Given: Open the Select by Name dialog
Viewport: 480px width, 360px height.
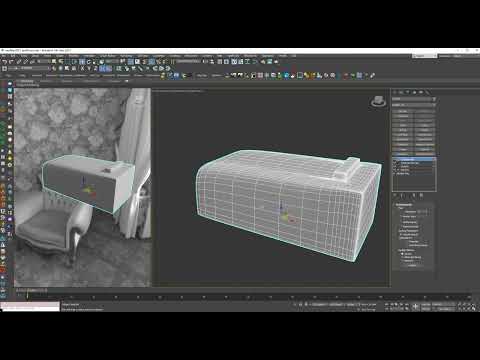Looking at the screenshot, I should (x=61, y=62).
